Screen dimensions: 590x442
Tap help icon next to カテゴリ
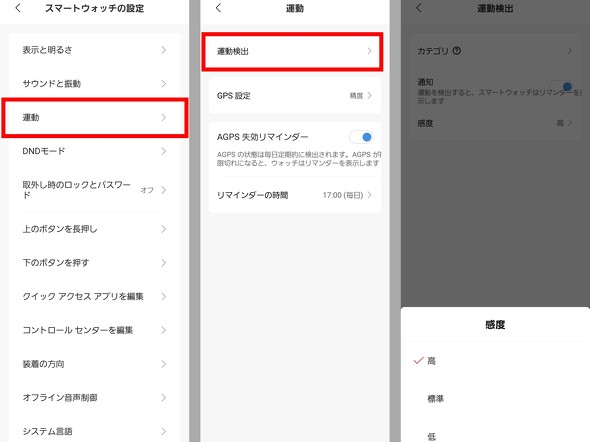456,51
